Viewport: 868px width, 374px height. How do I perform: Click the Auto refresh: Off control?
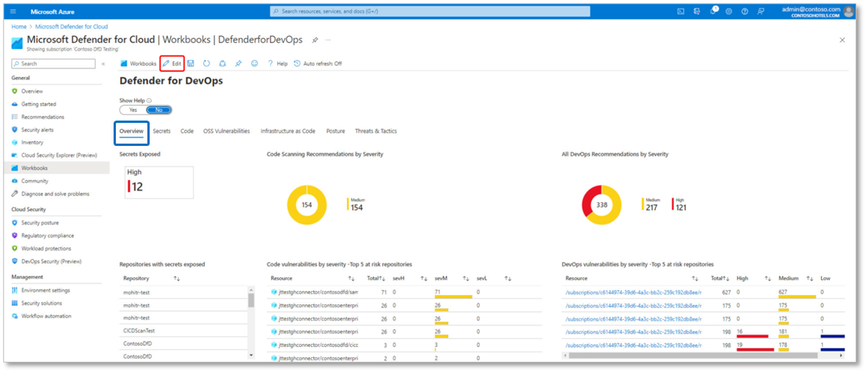pos(318,64)
